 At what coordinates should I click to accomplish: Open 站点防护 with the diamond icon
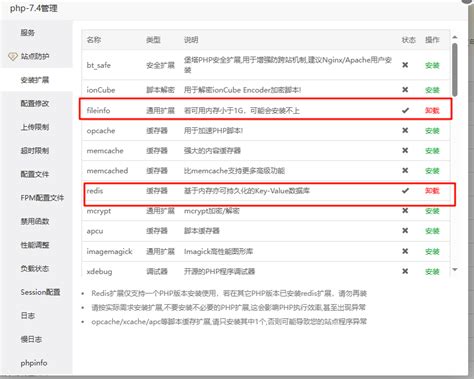pyautogui.click(x=35, y=56)
